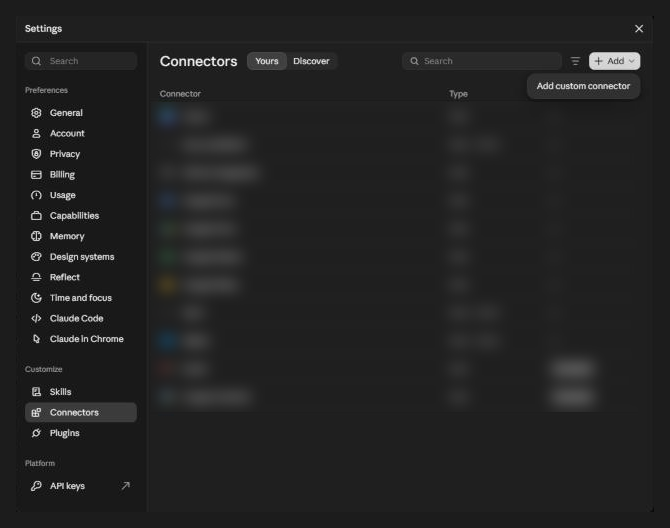Viewport: 670px width, 528px height.
Task: Click the Type column header
Action: 458,94
